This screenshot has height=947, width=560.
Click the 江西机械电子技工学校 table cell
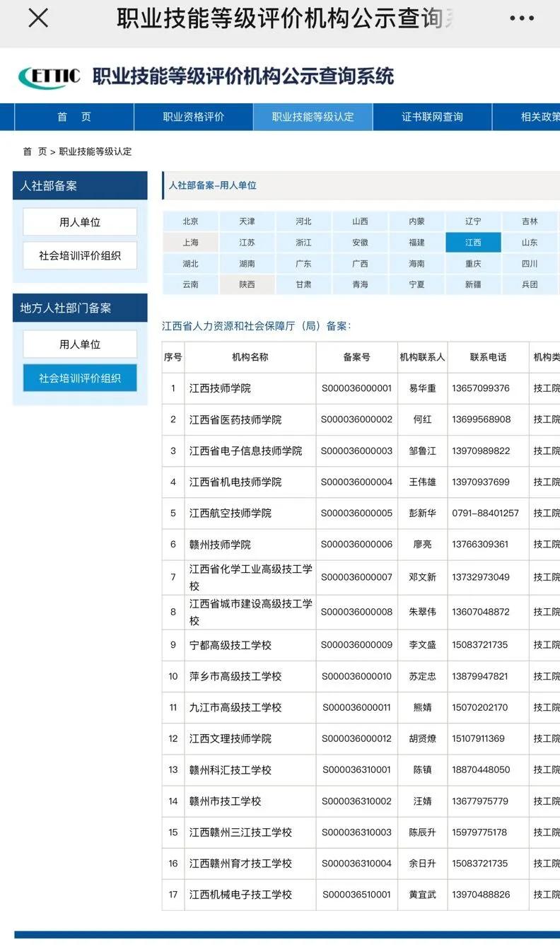coord(250,895)
